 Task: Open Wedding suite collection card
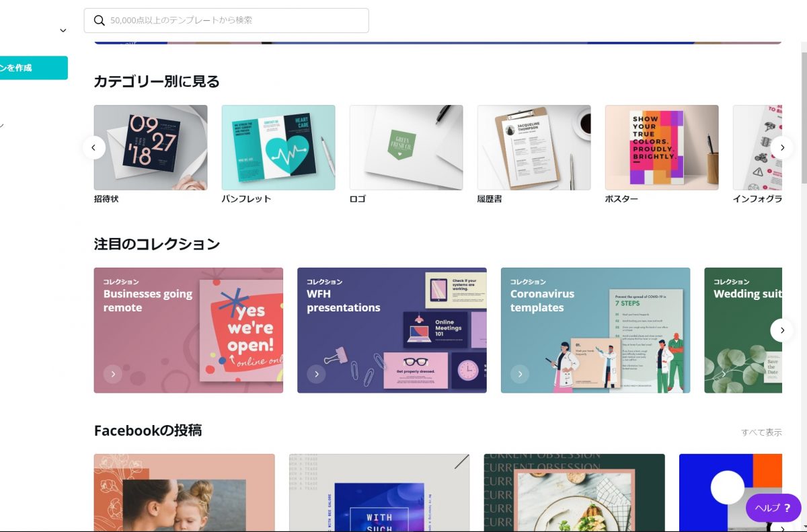pyautogui.click(x=743, y=330)
